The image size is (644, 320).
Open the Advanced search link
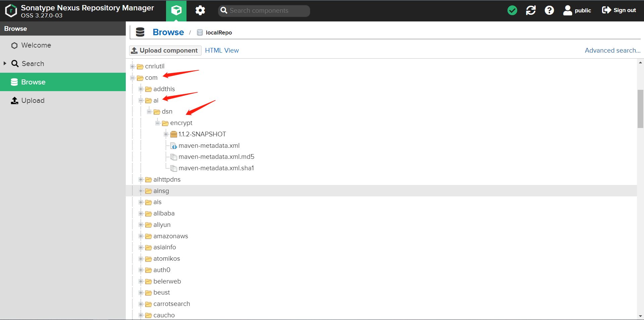coord(613,51)
